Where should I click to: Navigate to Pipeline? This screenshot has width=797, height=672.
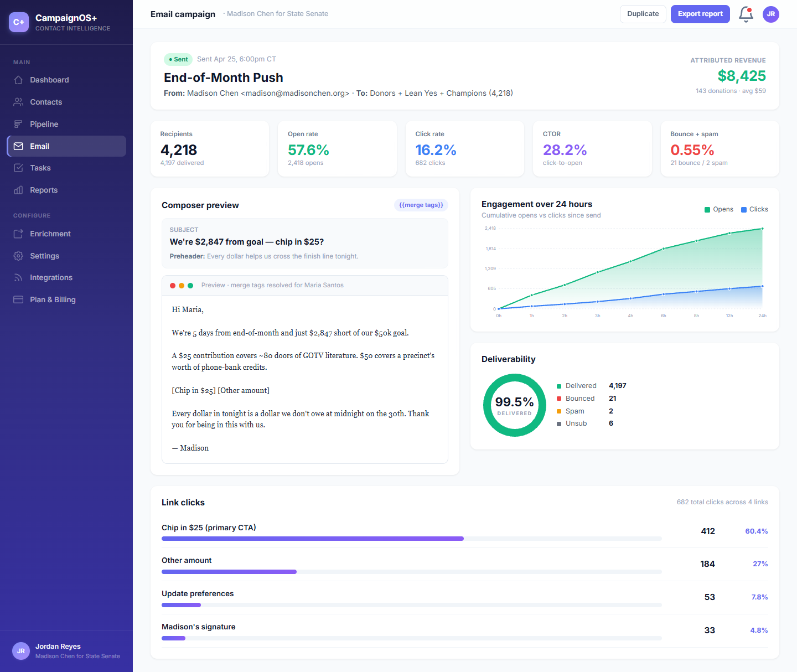click(x=66, y=124)
